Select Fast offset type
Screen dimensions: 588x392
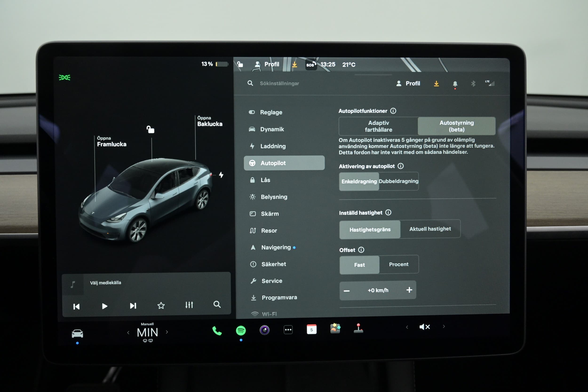(x=359, y=265)
